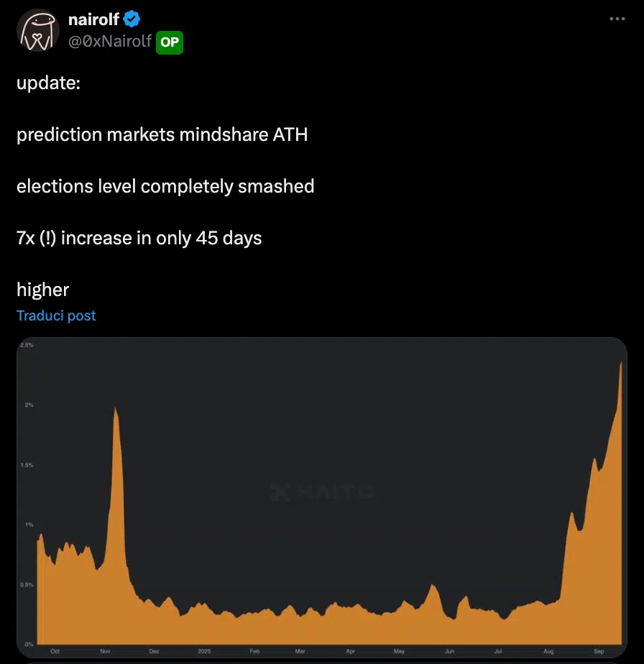Click the tweet text reading 'update:'
The width and height of the screenshot is (644, 664).
(x=48, y=83)
